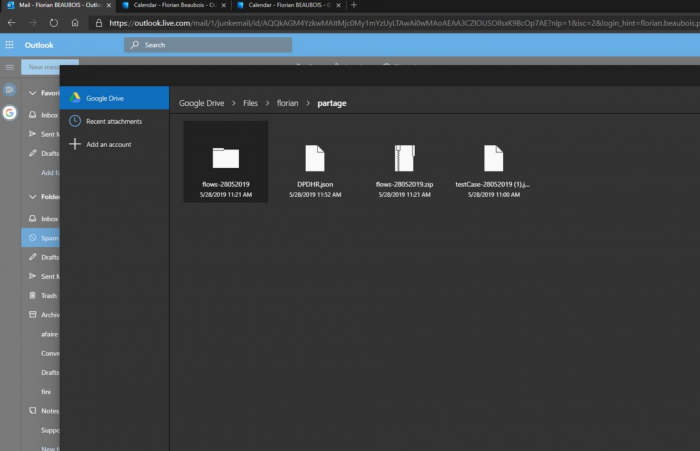Viewport: 700px width, 451px height.
Task: Toggle the hamburger navigation pane menu
Action: (10, 67)
